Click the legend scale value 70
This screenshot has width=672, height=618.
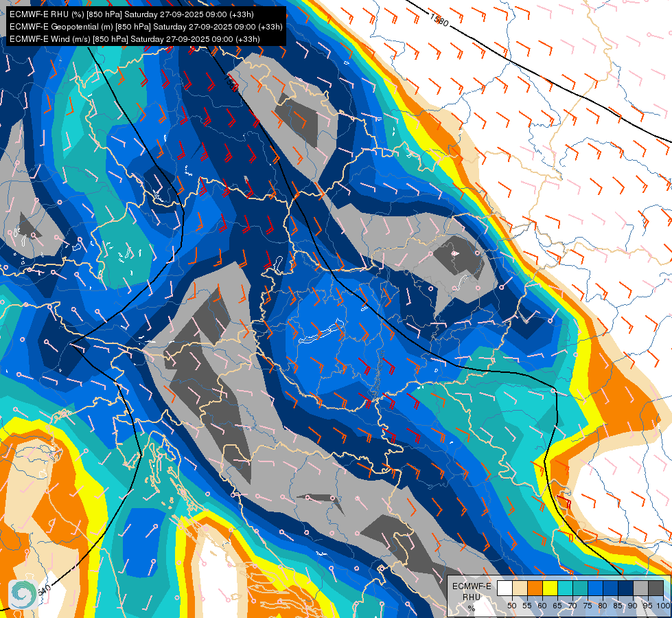pyautogui.click(x=572, y=606)
